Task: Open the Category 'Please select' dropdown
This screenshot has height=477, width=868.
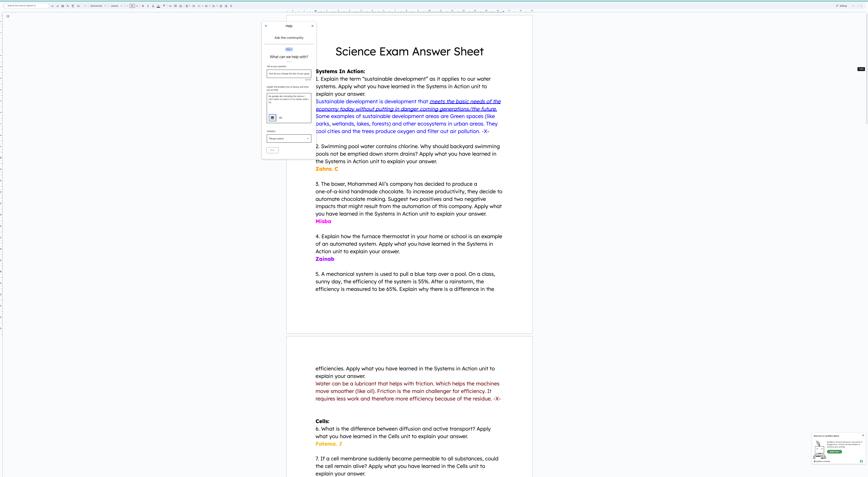Action: [289, 139]
